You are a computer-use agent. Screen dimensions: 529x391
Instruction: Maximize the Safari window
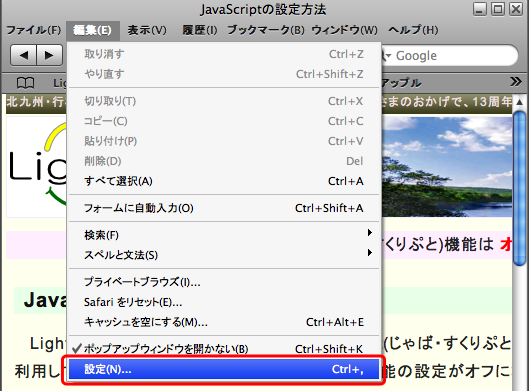(498, 9)
